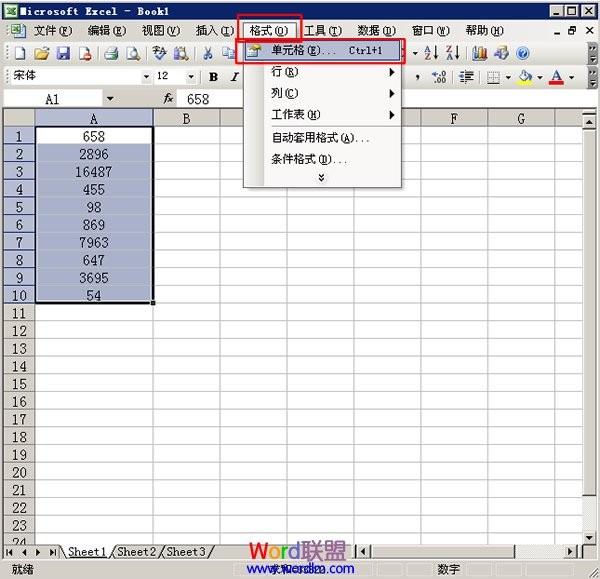Click the decrease decimal icon
Viewport: 600px width, 579px height.
pos(439,77)
